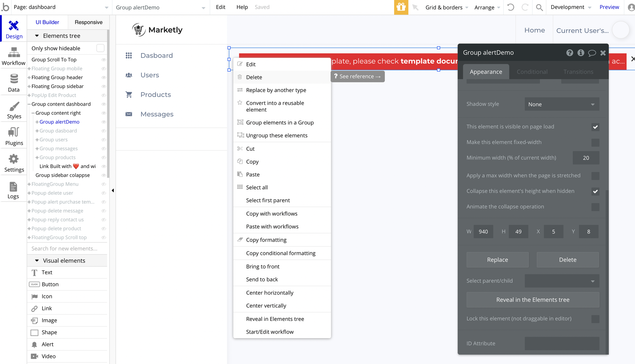
Task: Toggle 'Animate the collapse operation' checkbox
Action: pos(596,207)
